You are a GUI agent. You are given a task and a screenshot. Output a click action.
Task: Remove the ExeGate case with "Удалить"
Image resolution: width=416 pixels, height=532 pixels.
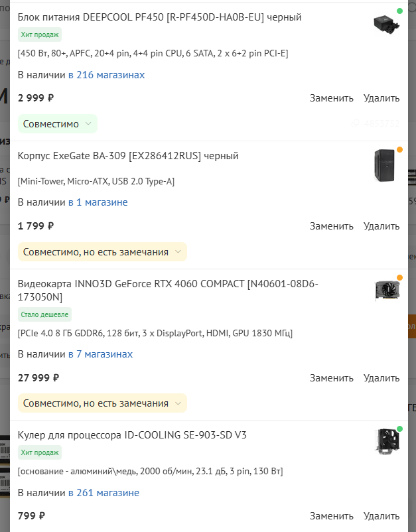[x=381, y=226]
